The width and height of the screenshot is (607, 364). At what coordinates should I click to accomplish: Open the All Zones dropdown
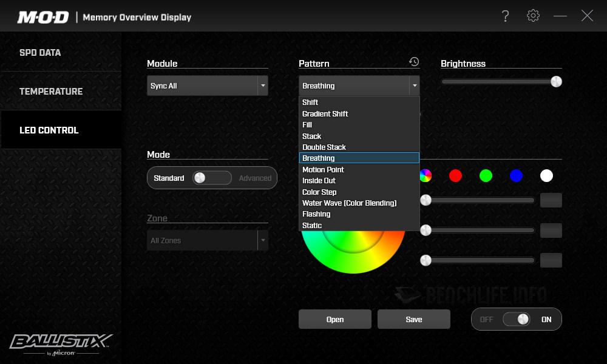(x=207, y=241)
